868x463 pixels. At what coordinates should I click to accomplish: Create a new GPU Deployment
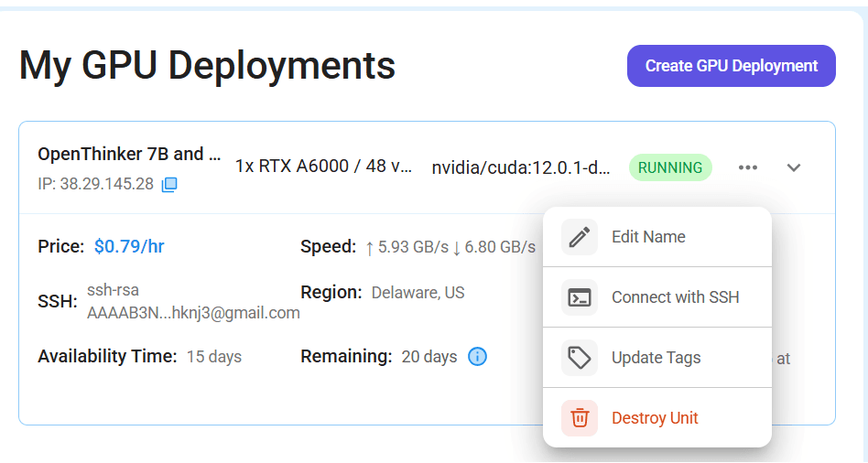[732, 66]
